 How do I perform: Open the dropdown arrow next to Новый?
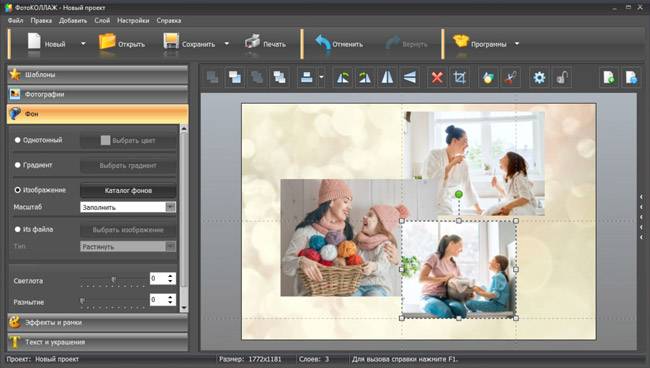point(83,44)
